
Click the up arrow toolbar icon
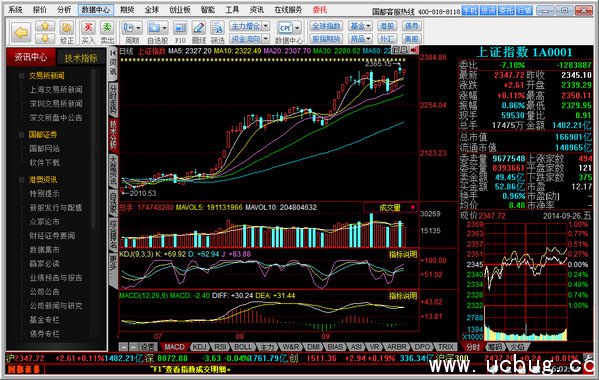(x=45, y=26)
